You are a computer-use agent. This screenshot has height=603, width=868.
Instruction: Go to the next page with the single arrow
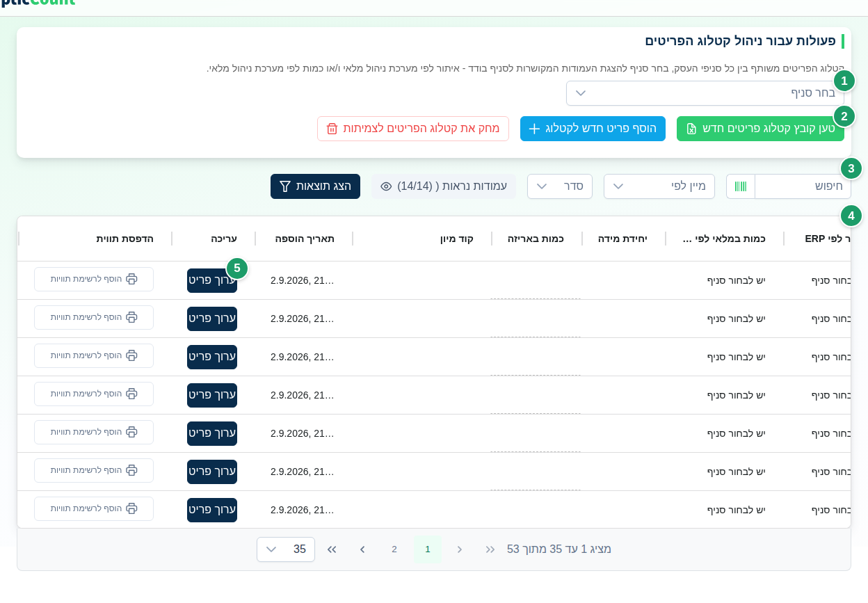(362, 549)
